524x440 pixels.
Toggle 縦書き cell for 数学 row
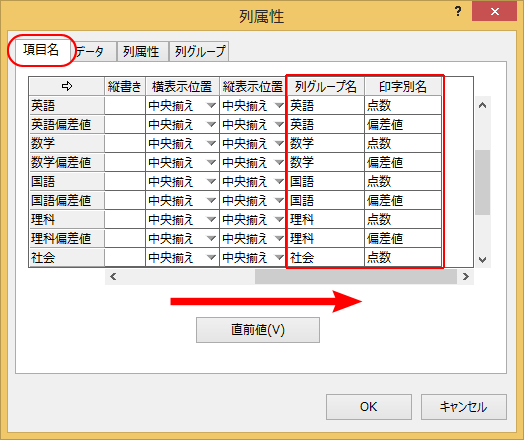(125, 144)
